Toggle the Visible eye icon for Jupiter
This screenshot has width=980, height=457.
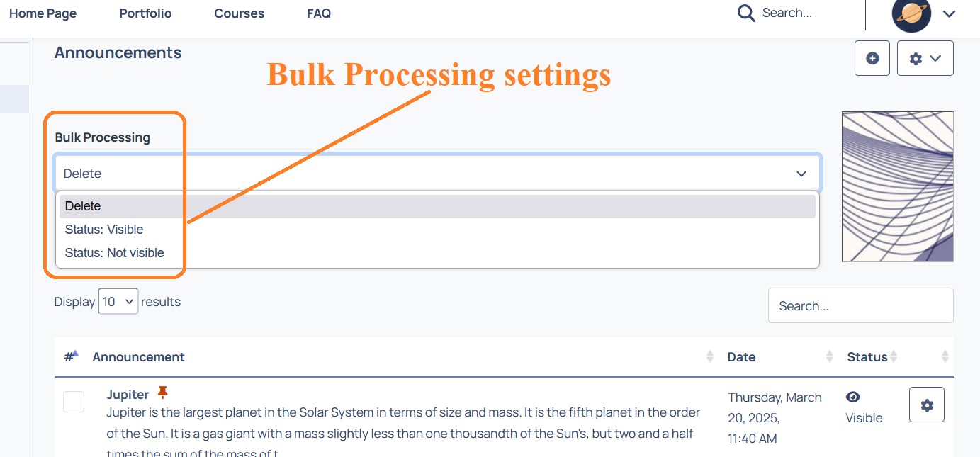pos(853,397)
